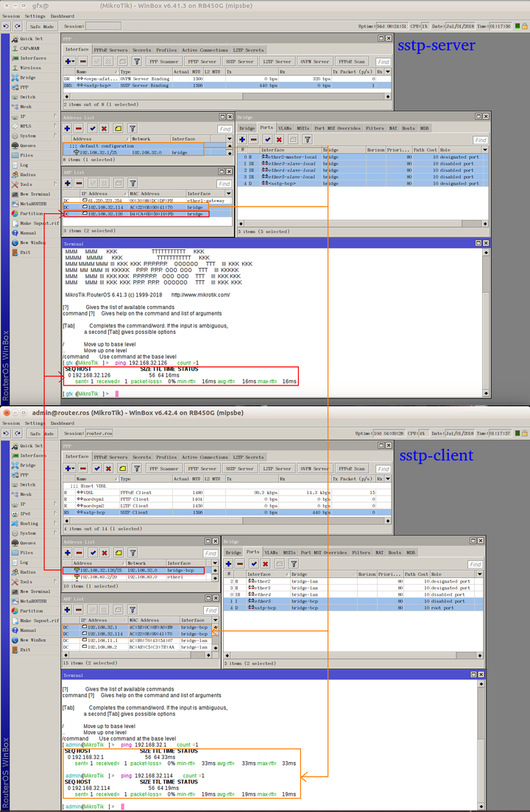530x812 pixels.
Task: Switch to Active Connections tab in sstp-client PPP window
Action: click(x=205, y=457)
